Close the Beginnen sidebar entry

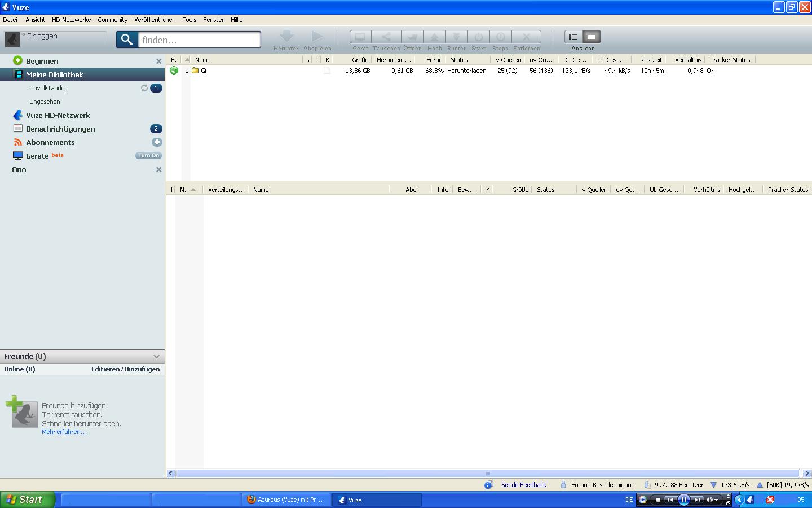(158, 61)
